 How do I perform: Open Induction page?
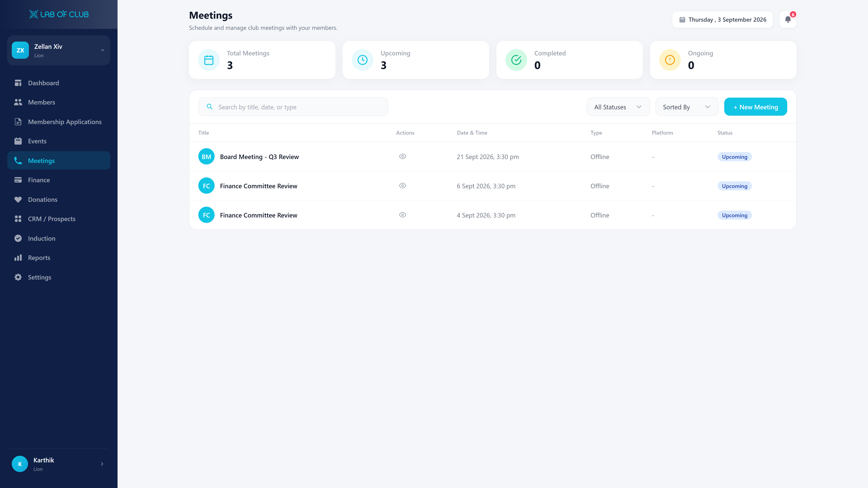(x=59, y=238)
